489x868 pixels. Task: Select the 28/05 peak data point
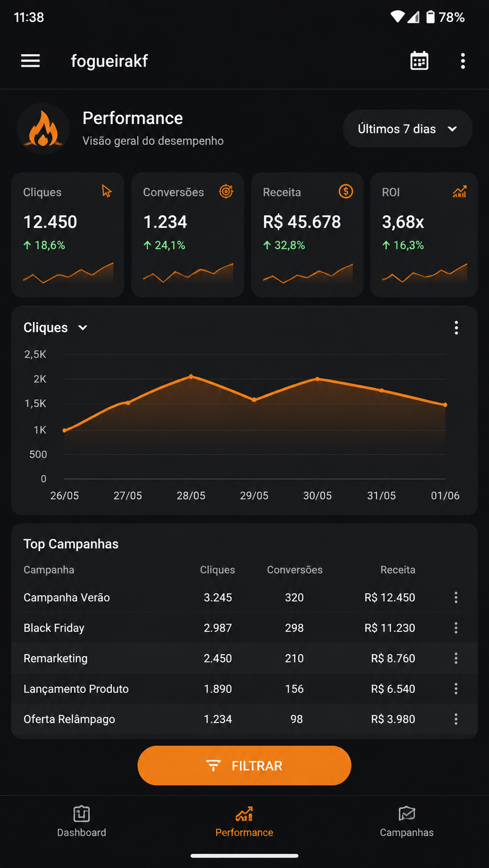coord(191,376)
